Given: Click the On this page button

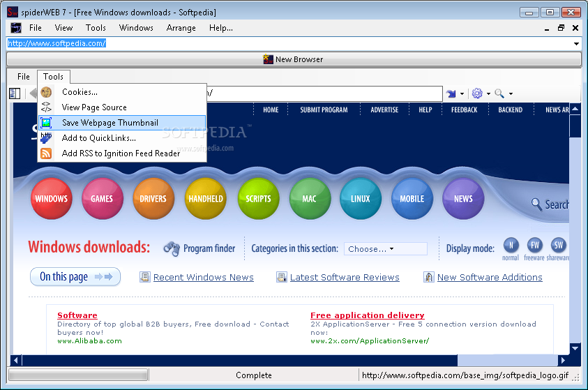Looking at the screenshot, I should tap(75, 277).
